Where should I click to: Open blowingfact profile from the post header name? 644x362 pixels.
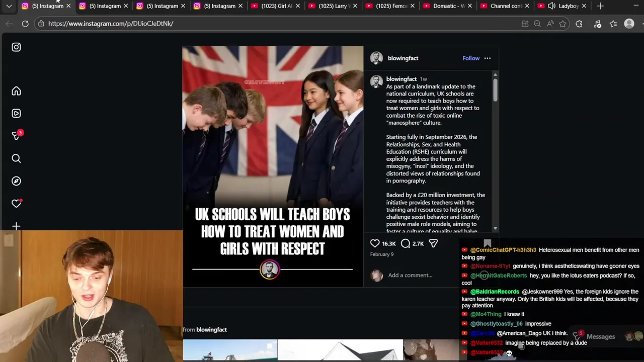[403, 58]
